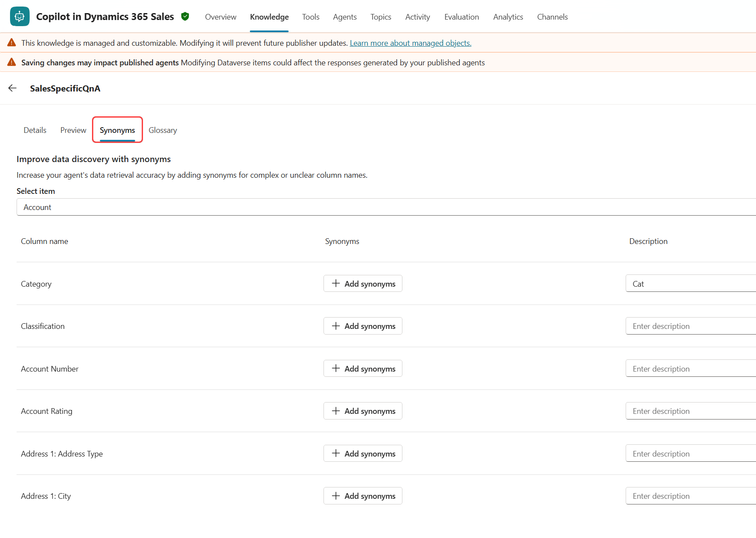The image size is (756, 538).
Task: Click the plus icon for Account Rating synonyms
Action: point(336,411)
